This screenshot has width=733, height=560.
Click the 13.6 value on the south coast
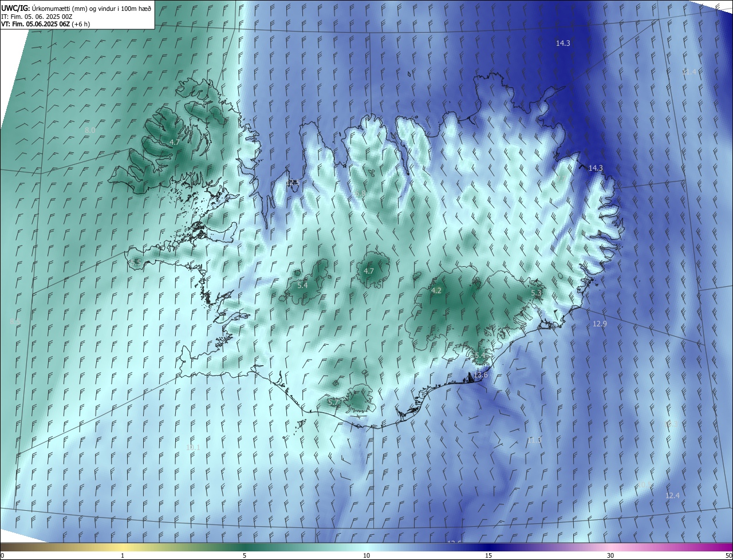480,374
